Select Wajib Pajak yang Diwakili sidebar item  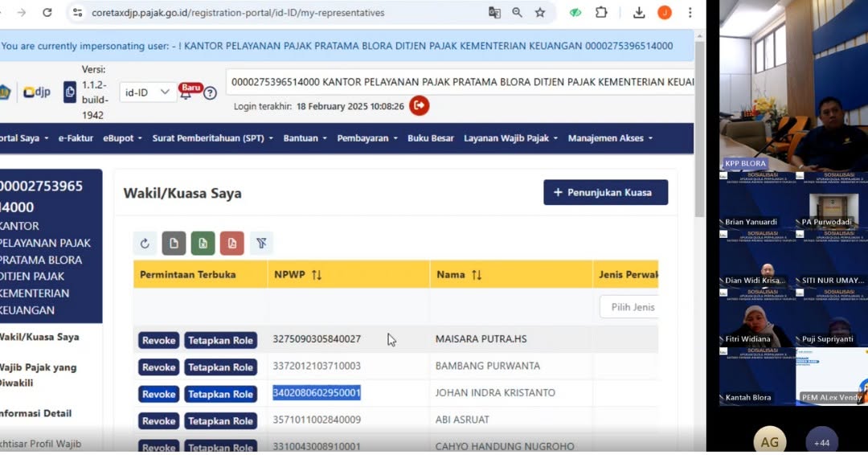[x=39, y=375]
